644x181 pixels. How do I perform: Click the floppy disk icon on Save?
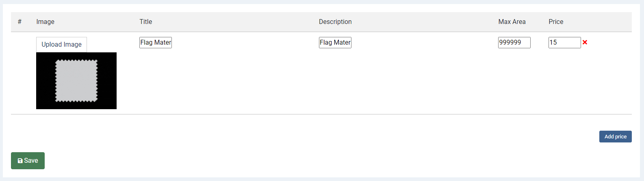pyautogui.click(x=20, y=161)
